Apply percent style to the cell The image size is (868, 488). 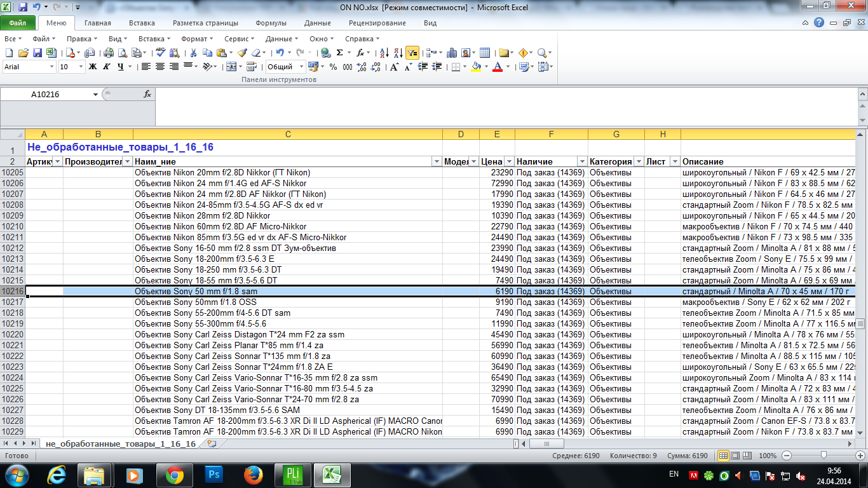334,67
